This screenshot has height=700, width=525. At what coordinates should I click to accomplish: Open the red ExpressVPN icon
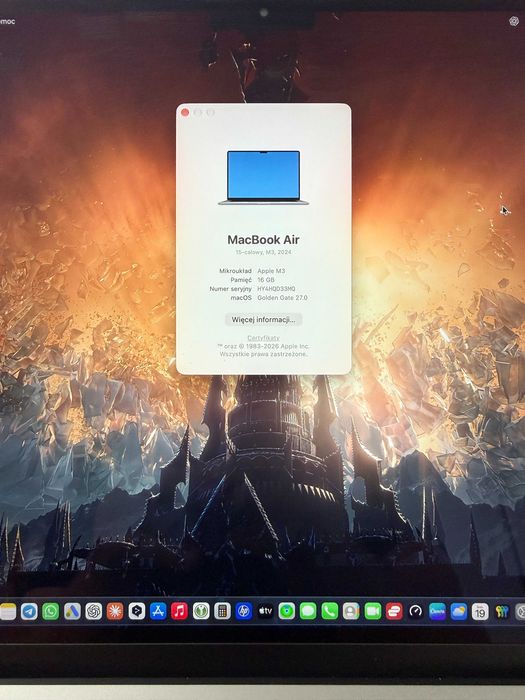(x=394, y=611)
